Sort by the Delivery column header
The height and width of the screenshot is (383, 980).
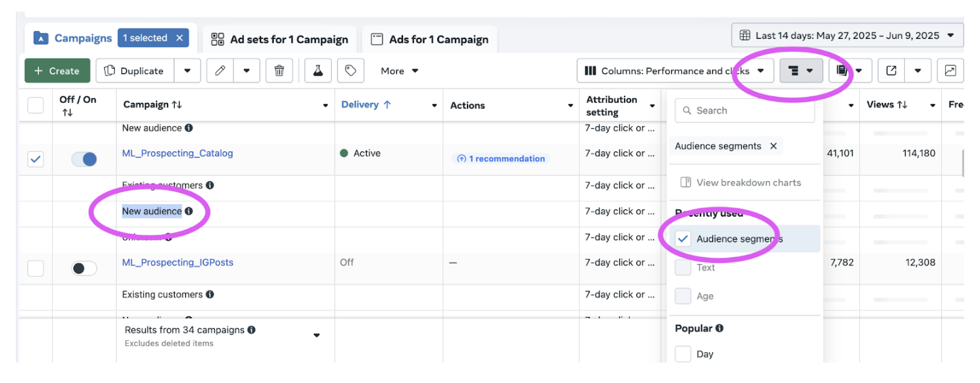coord(366,104)
